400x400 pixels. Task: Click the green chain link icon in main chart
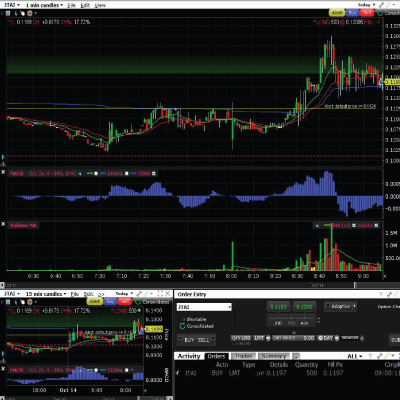(389, 5)
